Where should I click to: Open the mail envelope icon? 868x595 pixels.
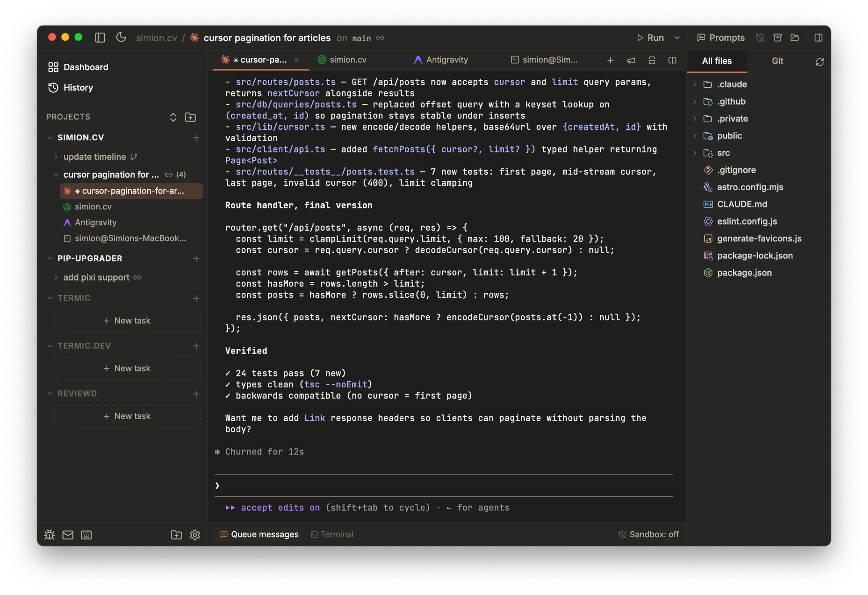coord(68,535)
